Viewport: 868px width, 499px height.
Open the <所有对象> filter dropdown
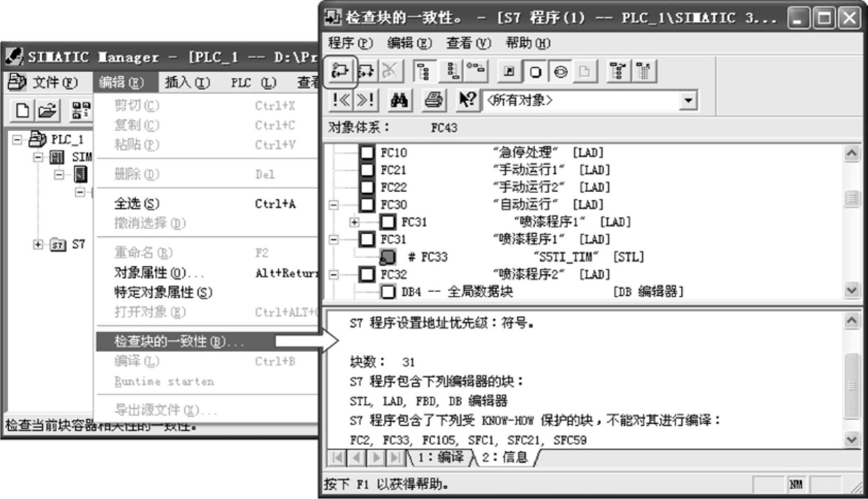tap(688, 100)
